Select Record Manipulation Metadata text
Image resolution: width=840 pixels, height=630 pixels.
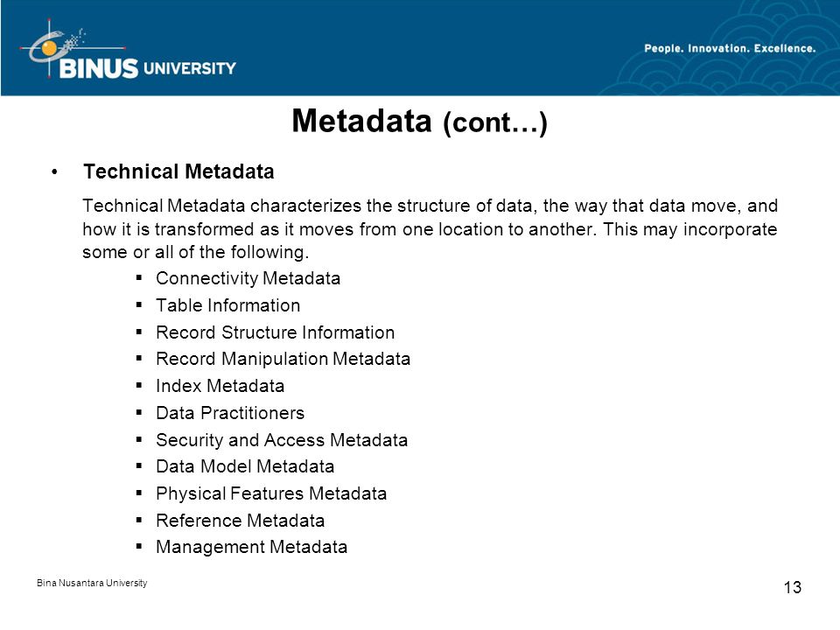pos(283,359)
